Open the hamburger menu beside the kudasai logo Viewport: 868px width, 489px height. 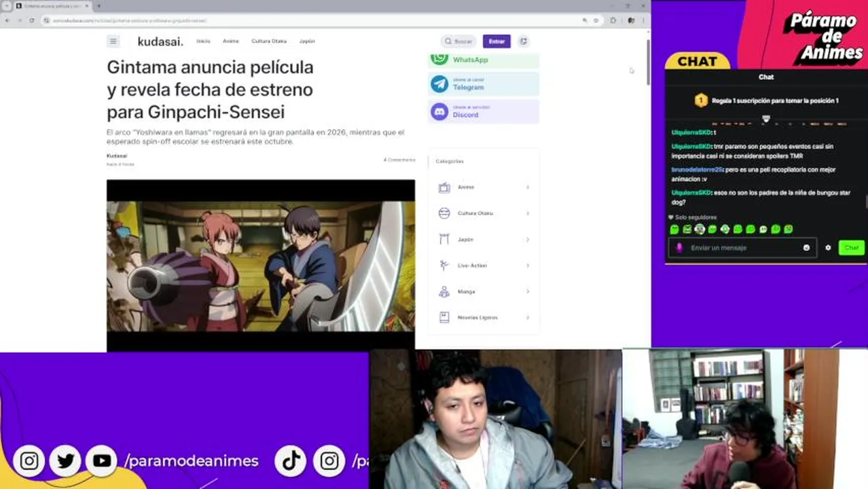point(113,41)
